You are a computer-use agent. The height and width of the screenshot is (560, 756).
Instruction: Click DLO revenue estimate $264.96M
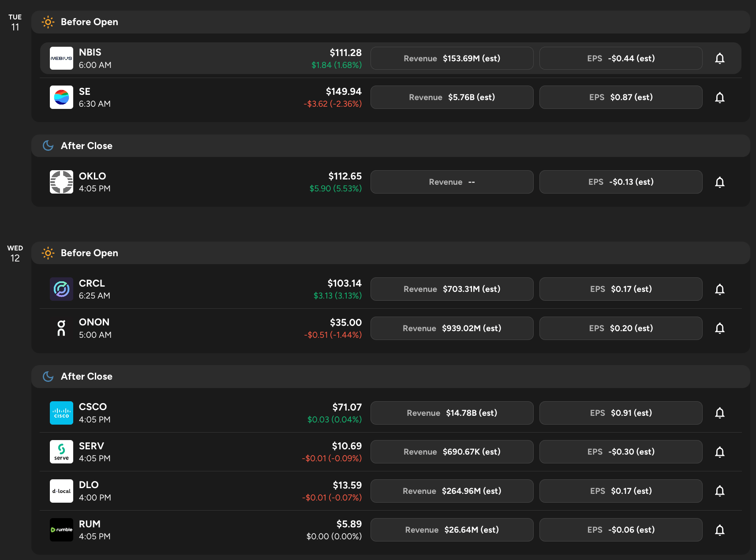tap(452, 491)
